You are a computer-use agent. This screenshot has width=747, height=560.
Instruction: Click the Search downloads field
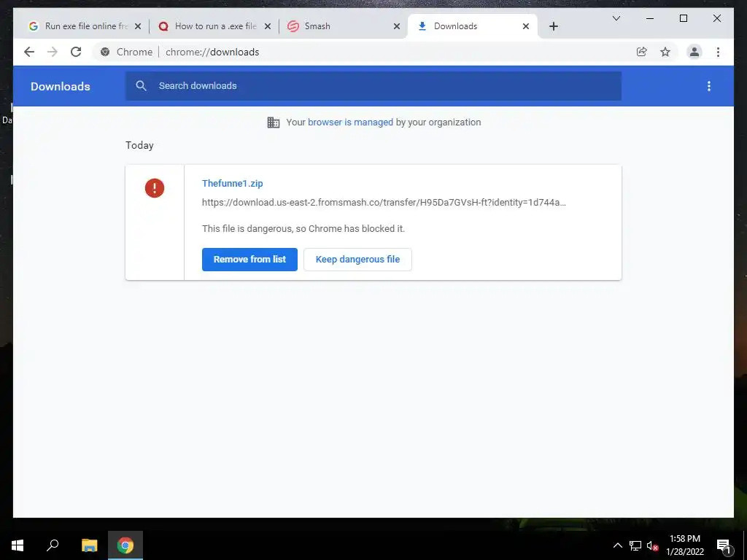pos(373,86)
